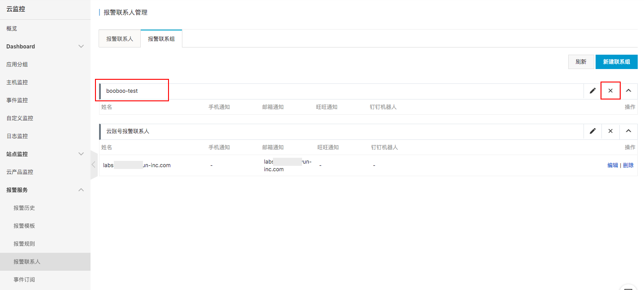Switch to the 报警联系人 tab

(x=120, y=39)
